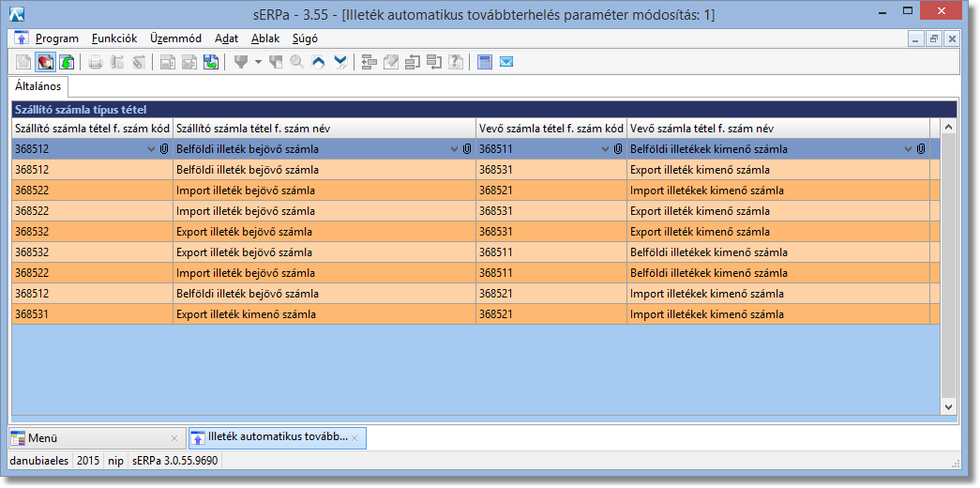This screenshot has width=980, height=488.
Task: Click the green arrow refresh icon
Action: click(67, 63)
